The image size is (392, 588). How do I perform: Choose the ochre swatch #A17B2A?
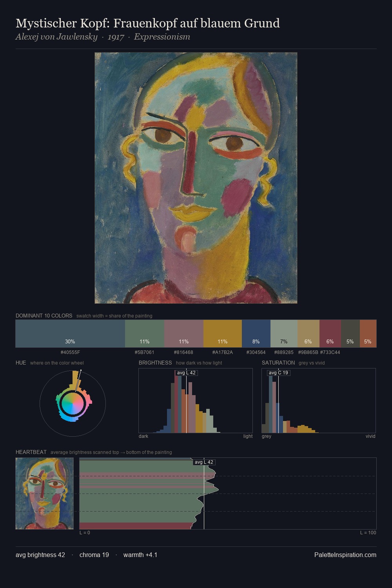223,334
